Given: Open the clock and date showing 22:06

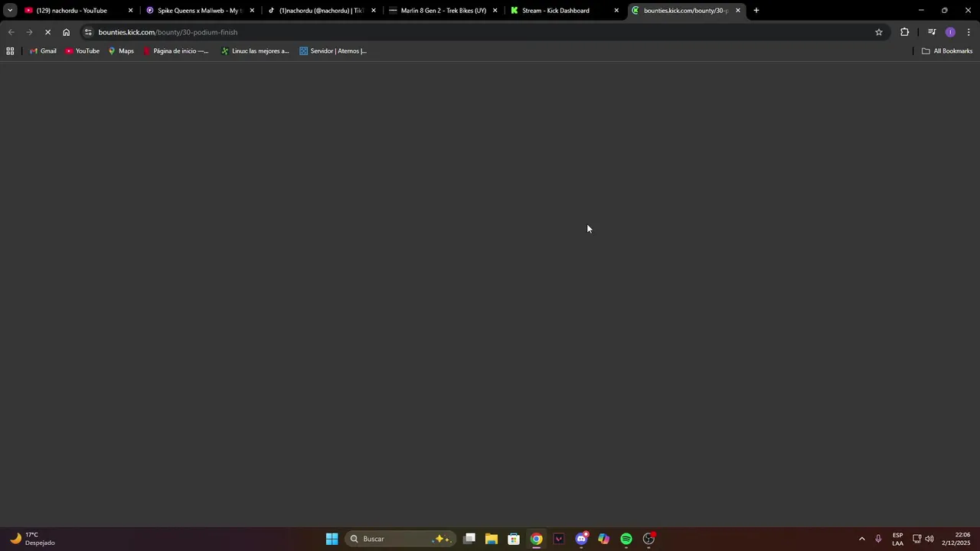Looking at the screenshot, I should click(x=956, y=539).
